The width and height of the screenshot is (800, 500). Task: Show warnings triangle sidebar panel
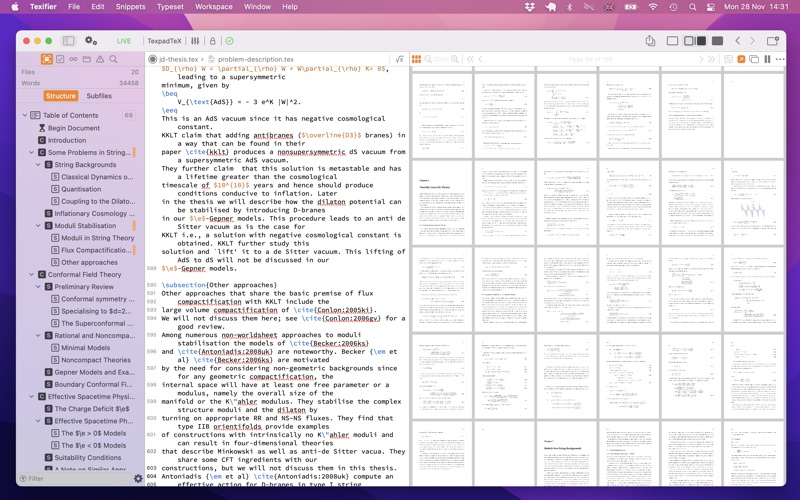pos(100,59)
